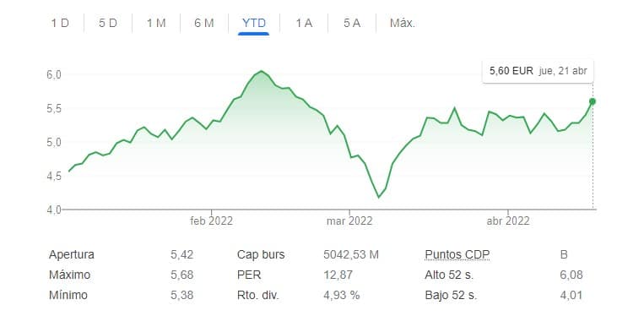The image size is (644, 316).
Task: Select the YTD tab
Action: click(x=254, y=23)
